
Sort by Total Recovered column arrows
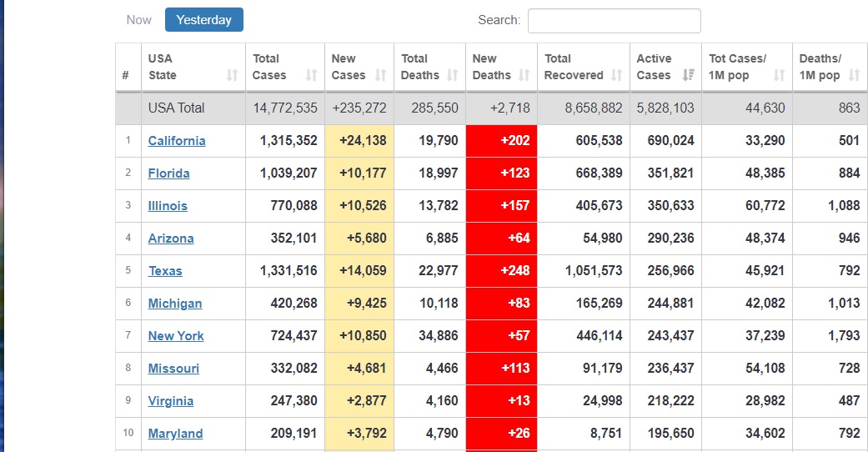[616, 75]
